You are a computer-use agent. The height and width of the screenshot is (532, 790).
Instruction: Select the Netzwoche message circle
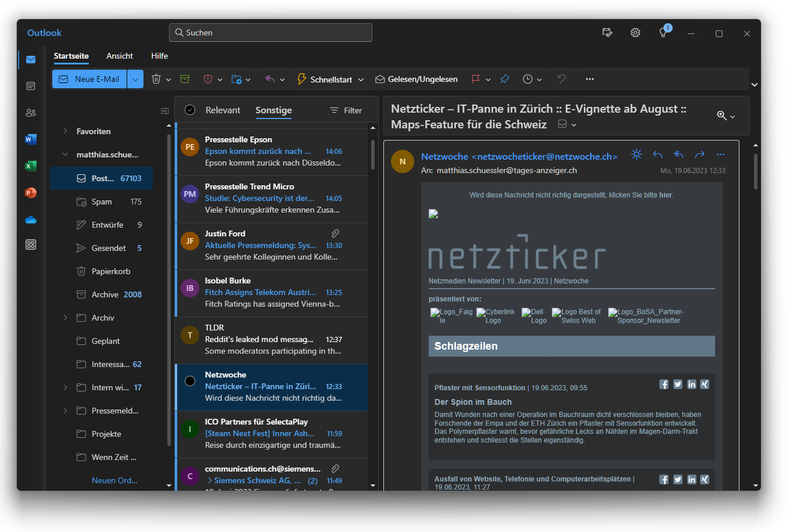pyautogui.click(x=190, y=381)
